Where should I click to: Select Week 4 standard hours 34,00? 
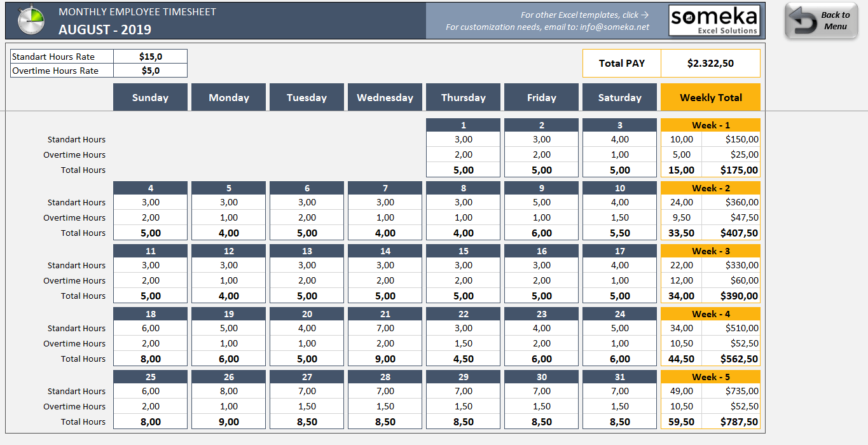pyautogui.click(x=682, y=328)
